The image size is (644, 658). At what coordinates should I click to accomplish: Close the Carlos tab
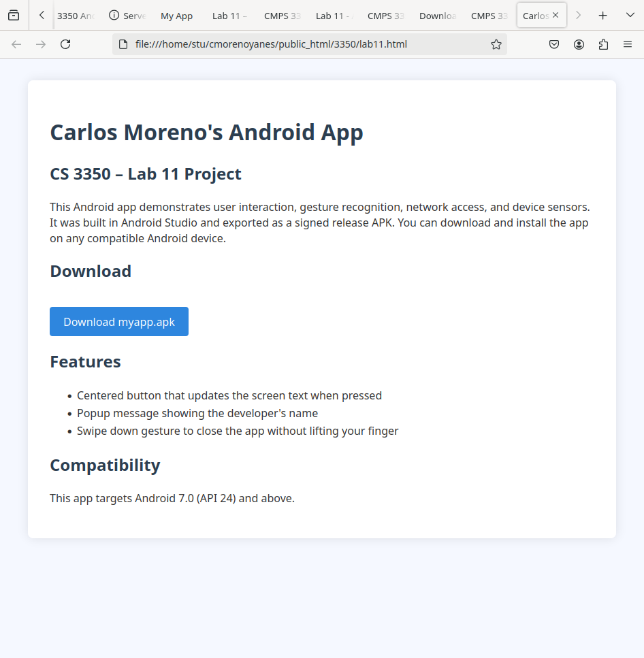coord(556,15)
